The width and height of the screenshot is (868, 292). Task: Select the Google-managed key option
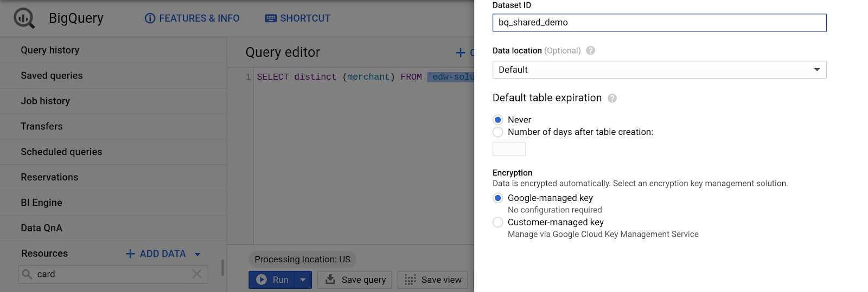point(497,198)
